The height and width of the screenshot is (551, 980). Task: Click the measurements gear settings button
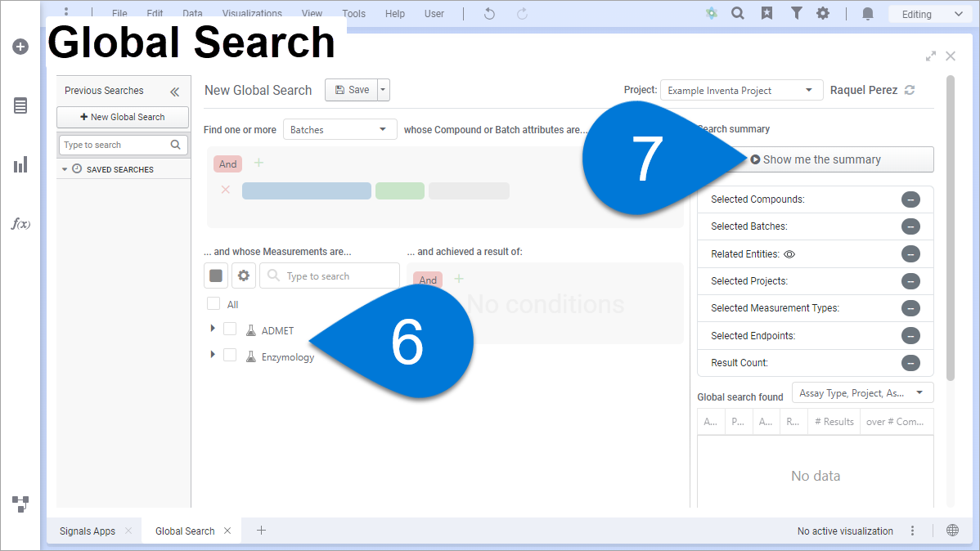244,275
